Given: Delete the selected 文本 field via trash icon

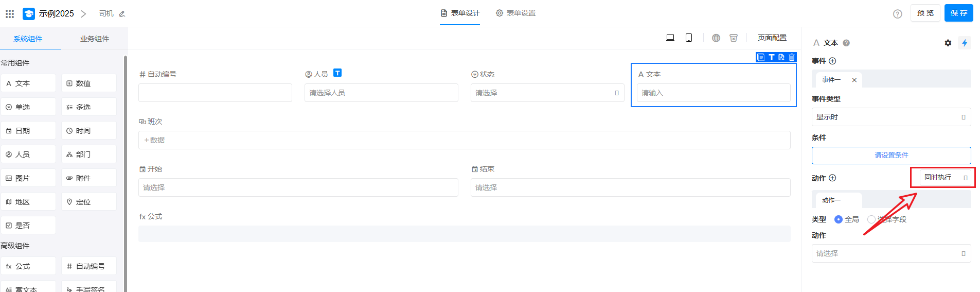Looking at the screenshot, I should [x=792, y=57].
